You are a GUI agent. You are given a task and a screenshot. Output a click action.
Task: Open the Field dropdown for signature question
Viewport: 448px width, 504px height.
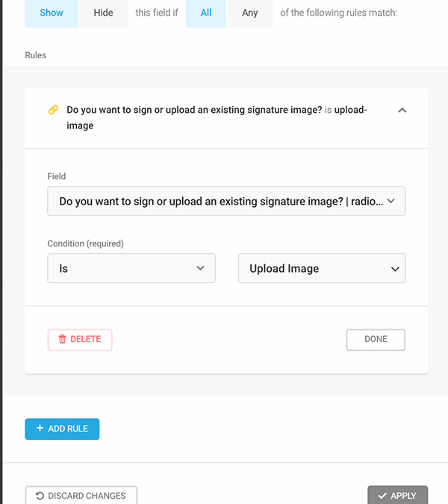pos(226,201)
